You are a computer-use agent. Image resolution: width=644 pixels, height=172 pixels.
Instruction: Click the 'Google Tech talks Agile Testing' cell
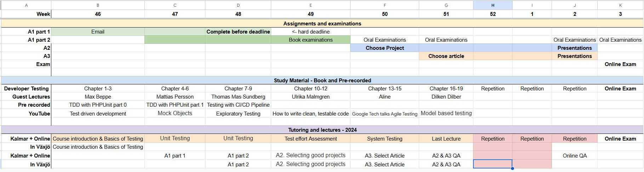click(384, 114)
